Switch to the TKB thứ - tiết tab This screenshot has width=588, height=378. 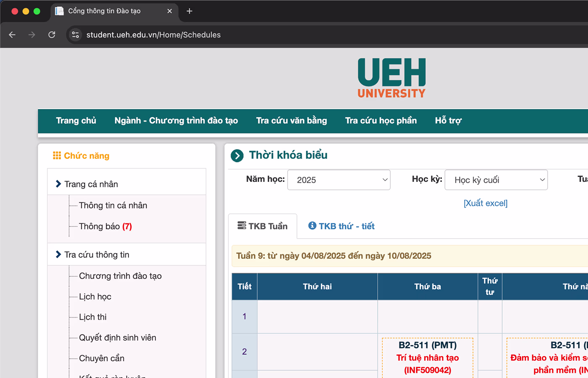341,226
